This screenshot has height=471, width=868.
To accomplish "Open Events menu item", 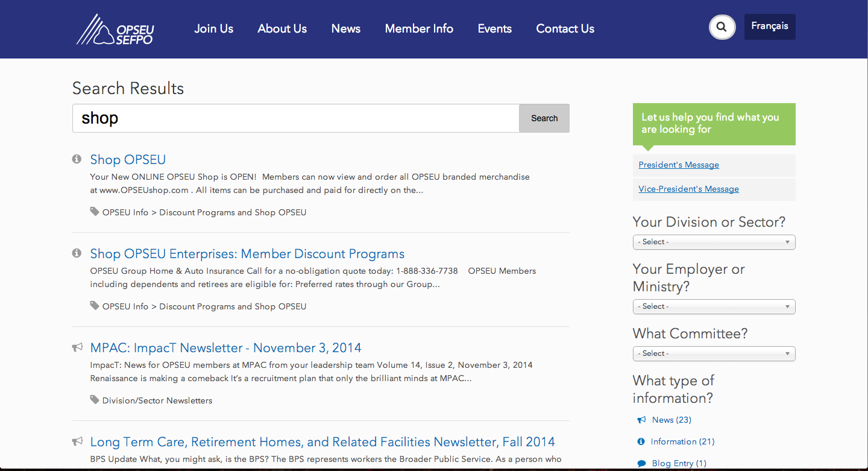I will point(495,28).
